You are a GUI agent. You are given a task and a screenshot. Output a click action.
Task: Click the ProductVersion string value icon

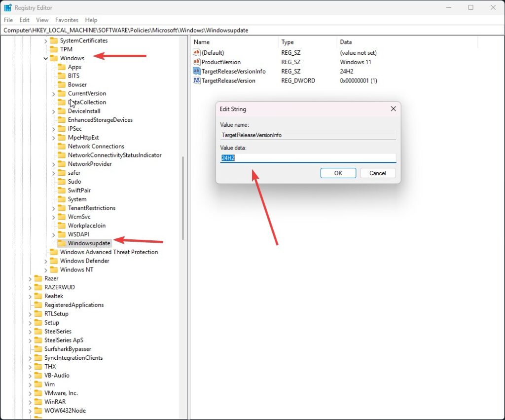coord(196,62)
